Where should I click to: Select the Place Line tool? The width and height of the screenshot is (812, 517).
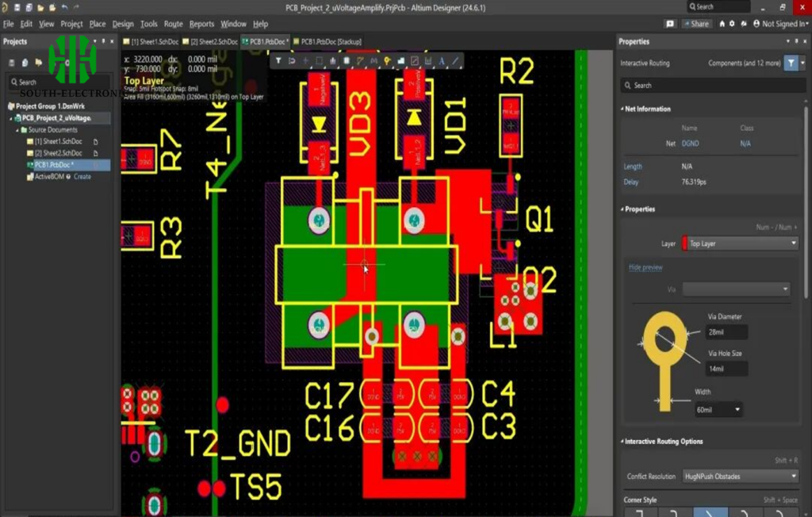pos(455,61)
